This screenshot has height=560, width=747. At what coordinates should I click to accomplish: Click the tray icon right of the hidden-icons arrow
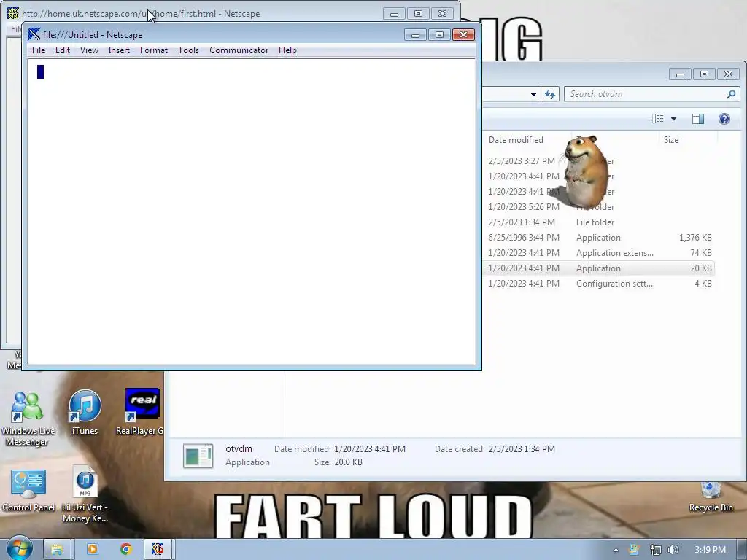tap(635, 550)
